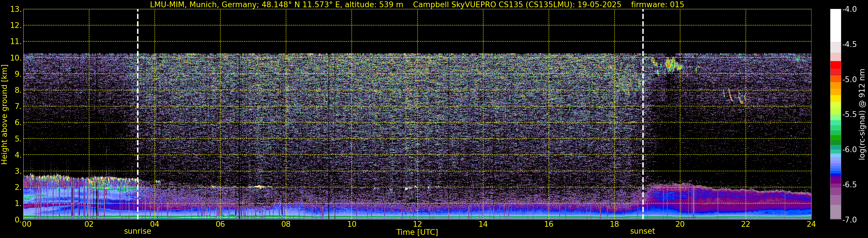This screenshot has height=238, width=868.
Task: Click the time axis tick label '14'
Action: (483, 224)
